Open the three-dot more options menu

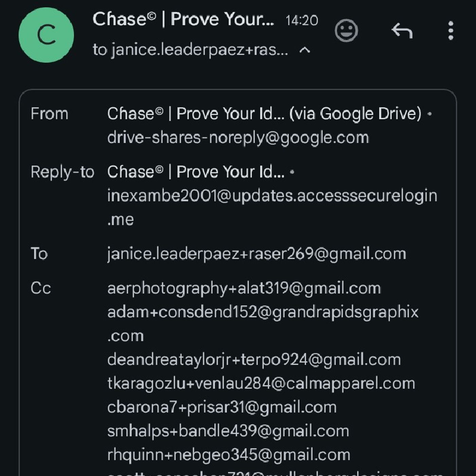[451, 31]
